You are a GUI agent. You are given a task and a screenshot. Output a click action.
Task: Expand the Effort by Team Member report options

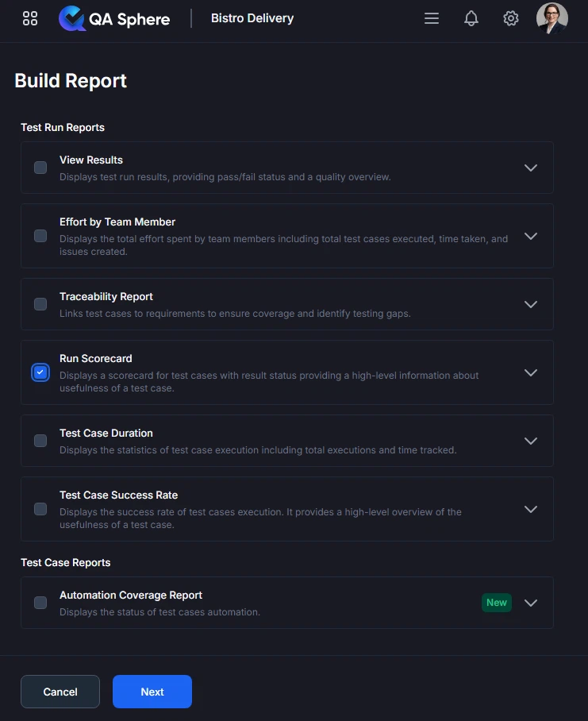530,236
